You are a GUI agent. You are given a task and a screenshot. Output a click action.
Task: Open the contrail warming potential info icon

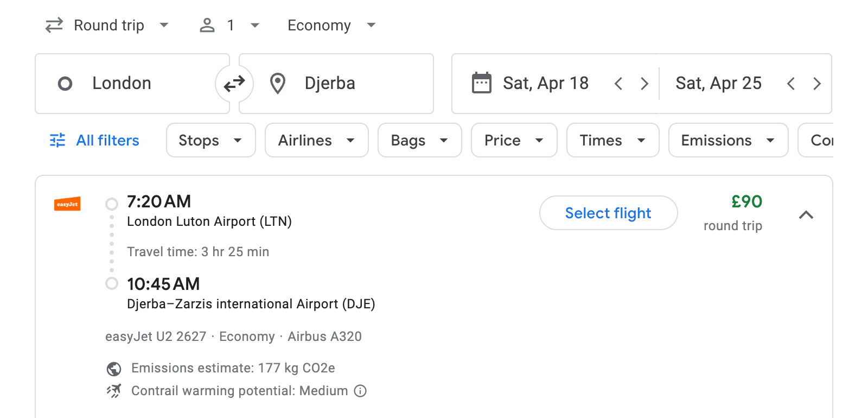click(x=360, y=391)
